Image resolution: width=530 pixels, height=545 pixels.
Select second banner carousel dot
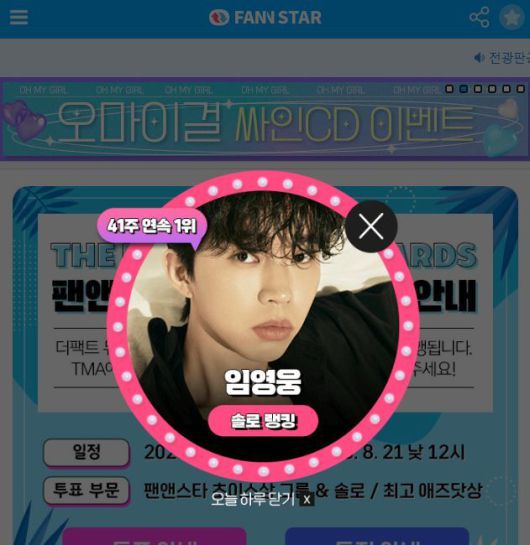point(463,89)
